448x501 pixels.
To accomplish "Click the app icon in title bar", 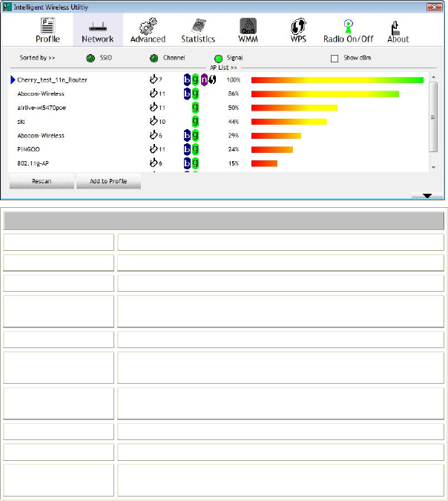I will click(7, 7).
